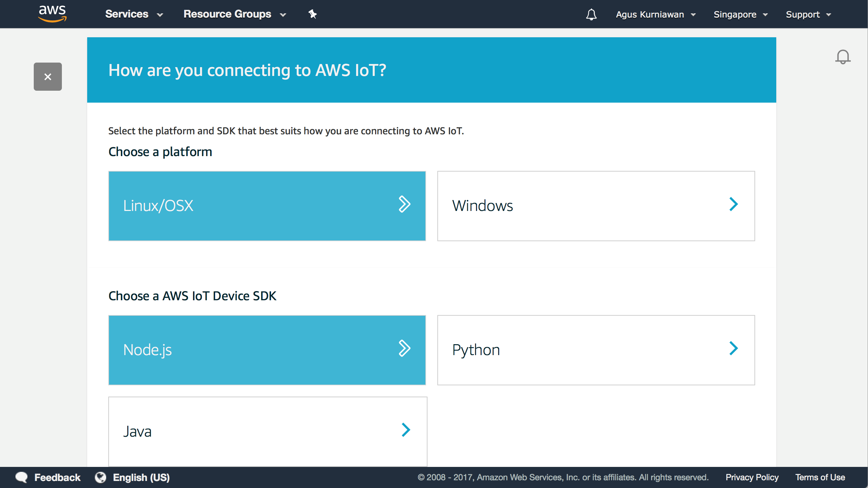This screenshot has height=488, width=868.
Task: Select the Node.js Device SDK
Action: 267,350
